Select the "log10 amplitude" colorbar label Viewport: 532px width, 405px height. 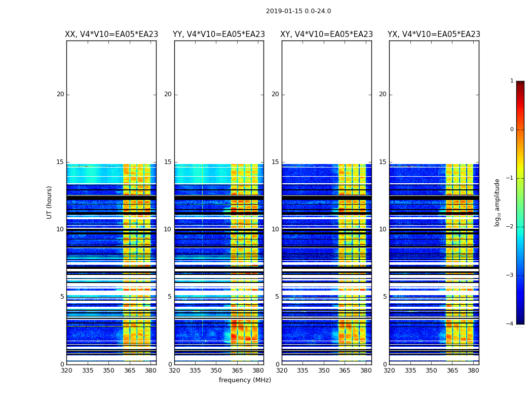pos(498,202)
